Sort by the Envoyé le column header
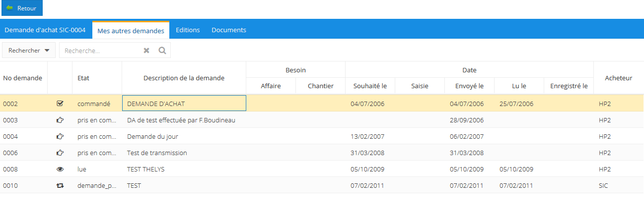The height and width of the screenshot is (224, 644). coord(469,86)
